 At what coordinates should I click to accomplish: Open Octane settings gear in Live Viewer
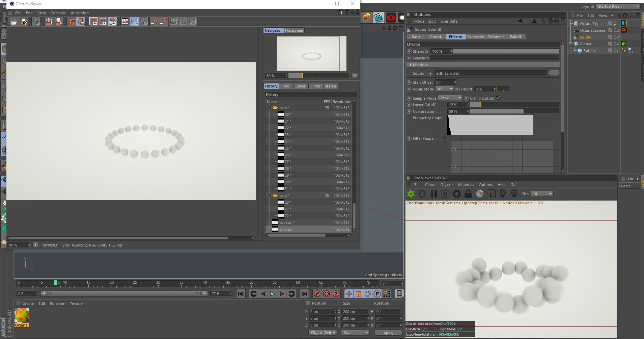[x=456, y=194]
